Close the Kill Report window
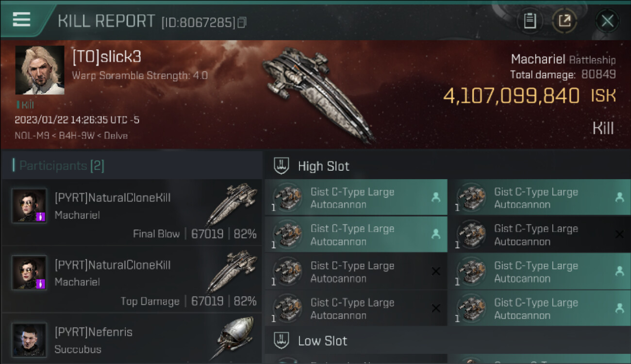631x364 pixels. 607,21
